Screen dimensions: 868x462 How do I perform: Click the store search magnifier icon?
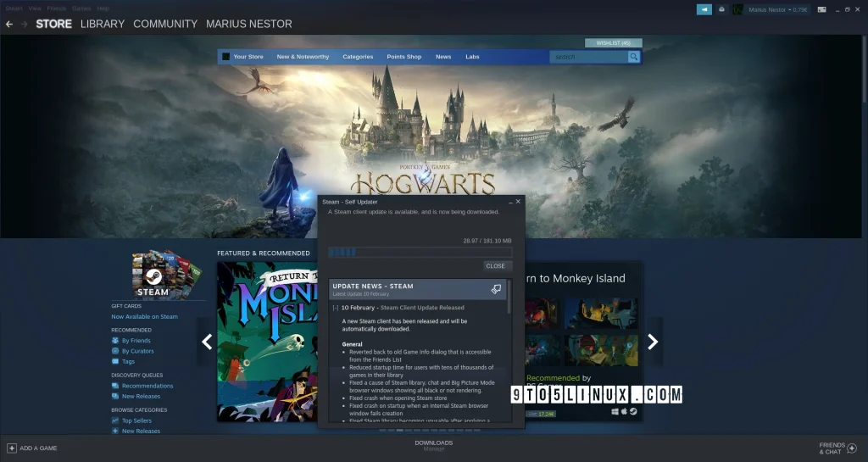633,57
